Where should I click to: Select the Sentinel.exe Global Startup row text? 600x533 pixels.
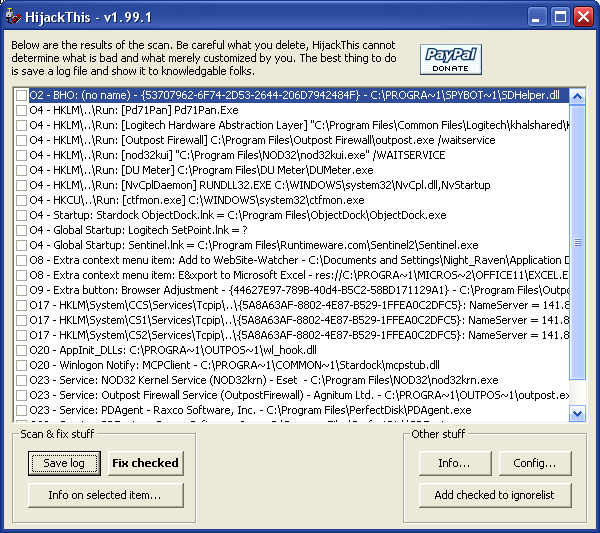click(254, 245)
